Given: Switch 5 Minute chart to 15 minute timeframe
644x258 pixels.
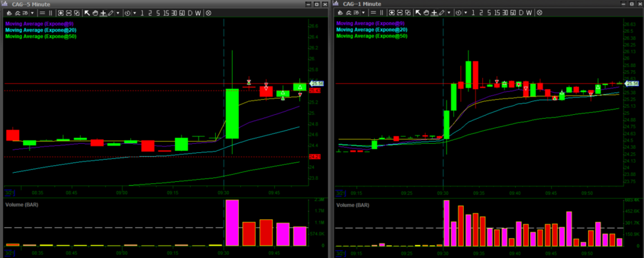Looking at the screenshot, I should coord(166,13).
